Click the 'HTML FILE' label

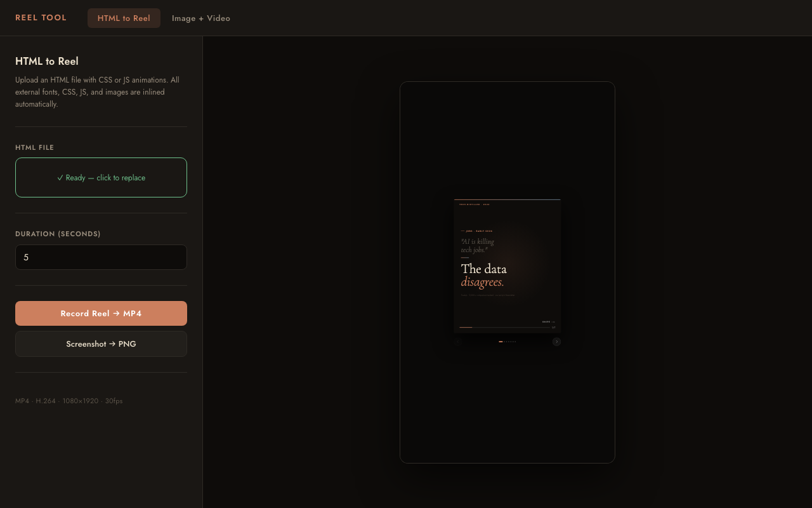point(34,147)
